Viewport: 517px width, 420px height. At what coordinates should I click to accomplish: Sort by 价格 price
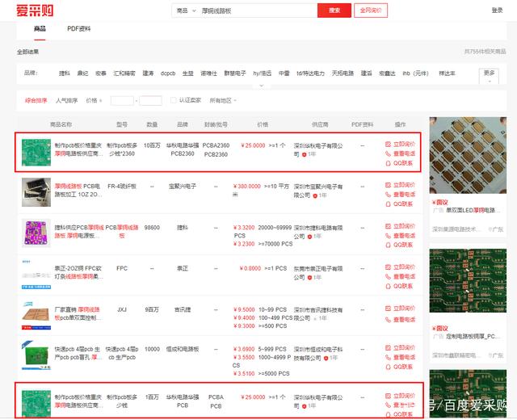94,100
